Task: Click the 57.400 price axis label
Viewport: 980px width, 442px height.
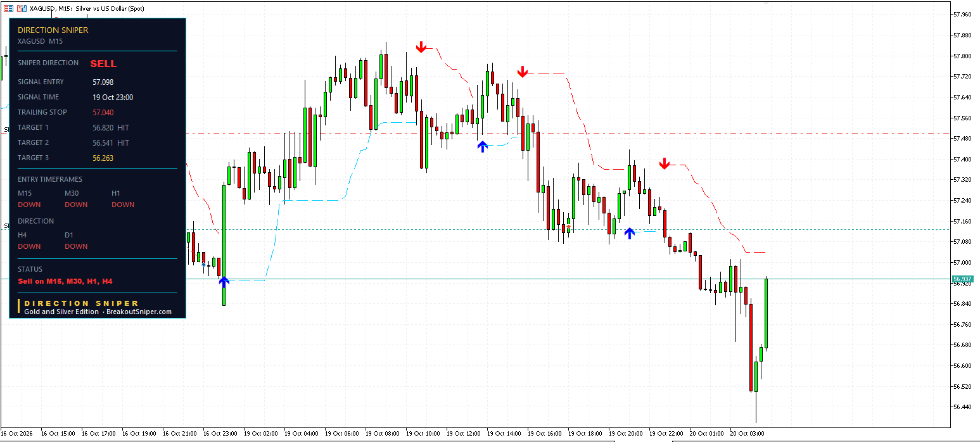Action: coord(962,159)
